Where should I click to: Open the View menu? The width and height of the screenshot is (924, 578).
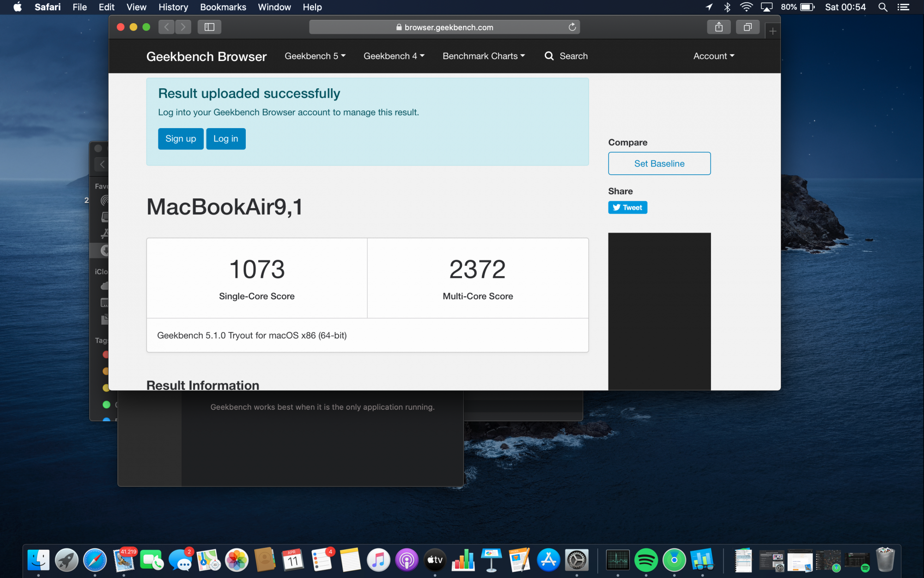coord(136,7)
